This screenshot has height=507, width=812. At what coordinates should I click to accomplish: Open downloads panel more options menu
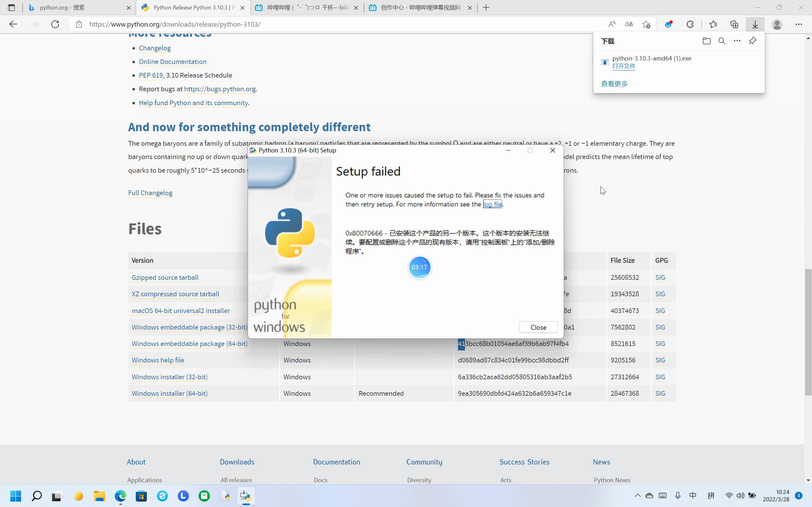(737, 41)
